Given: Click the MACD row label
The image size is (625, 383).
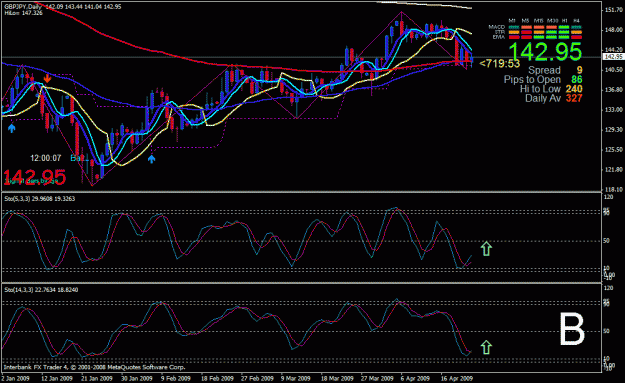Looking at the screenshot, I should [497, 27].
